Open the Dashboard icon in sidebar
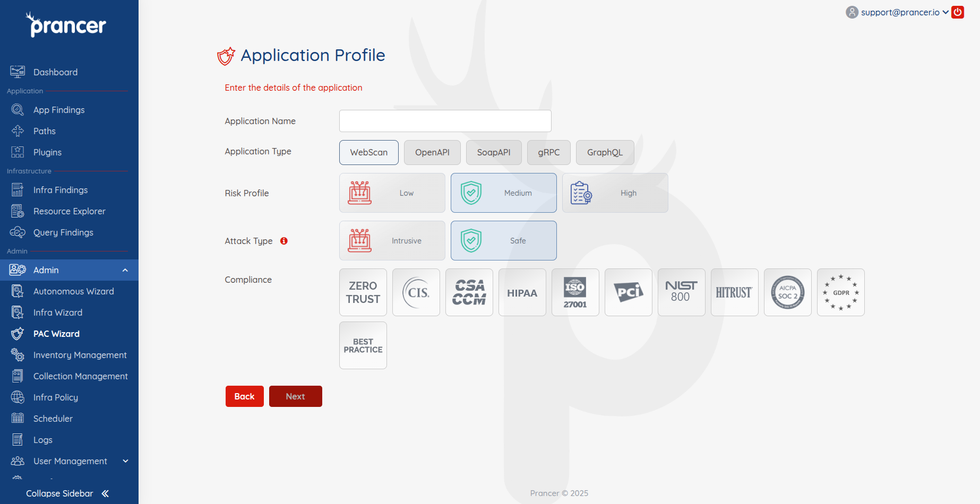 [18, 72]
